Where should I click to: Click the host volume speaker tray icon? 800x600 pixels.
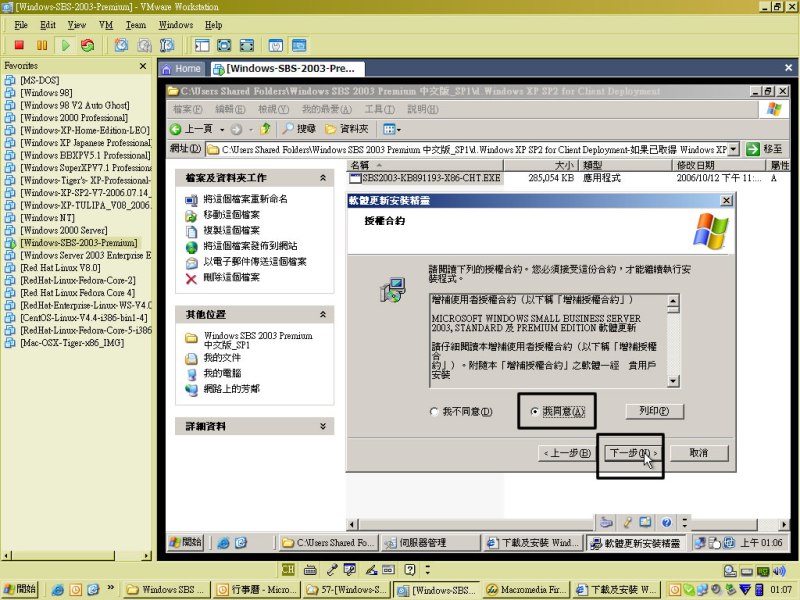tap(779, 571)
